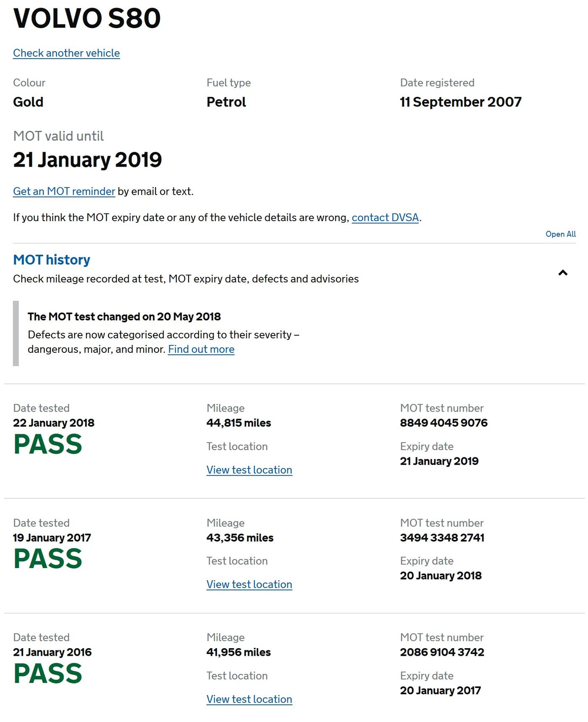
Task: Click the PASS result for 19 January 2017
Action: click(48, 559)
